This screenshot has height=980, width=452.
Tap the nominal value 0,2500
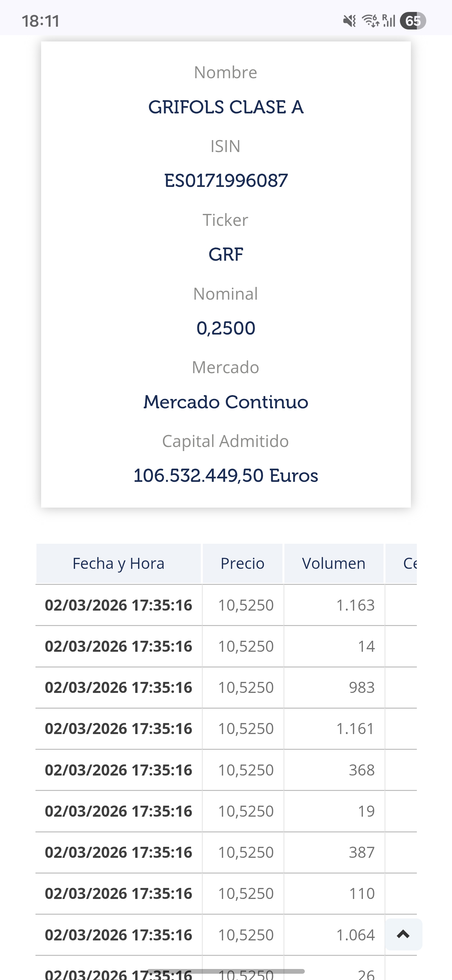[x=226, y=328]
